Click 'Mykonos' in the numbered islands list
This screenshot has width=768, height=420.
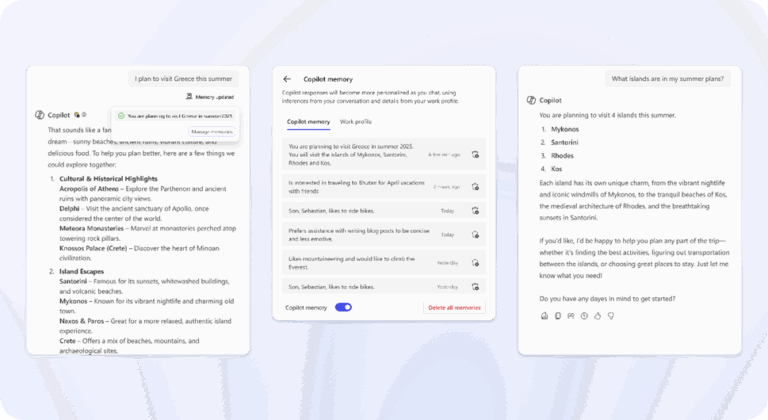point(565,129)
